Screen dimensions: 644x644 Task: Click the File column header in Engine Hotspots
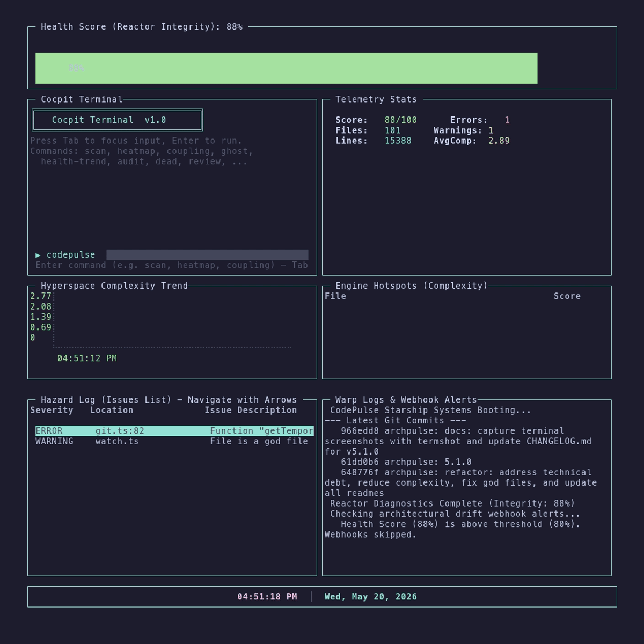point(335,296)
